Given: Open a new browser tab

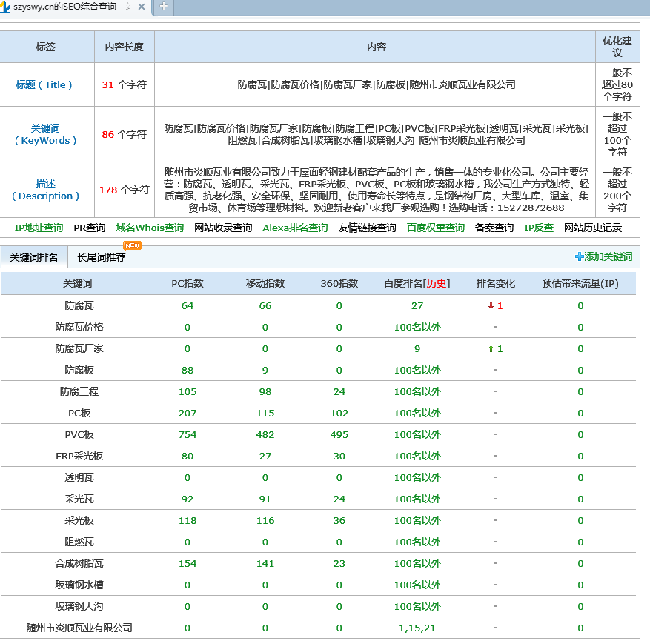Looking at the screenshot, I should click(163, 7).
